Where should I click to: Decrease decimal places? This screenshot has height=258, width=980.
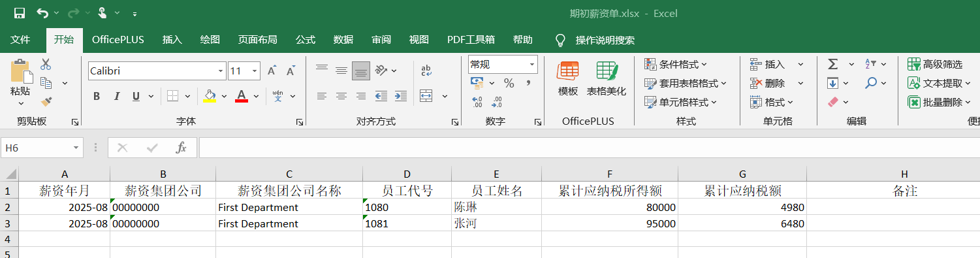498,102
